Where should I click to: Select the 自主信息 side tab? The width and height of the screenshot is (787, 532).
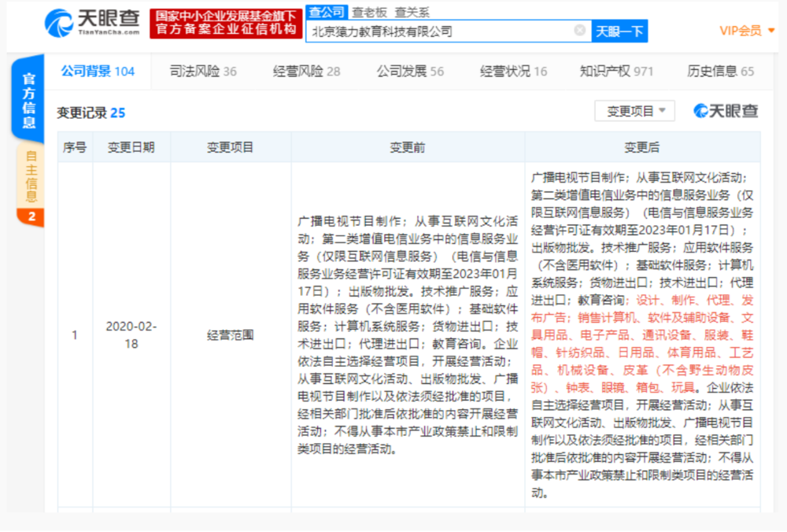click(31, 183)
